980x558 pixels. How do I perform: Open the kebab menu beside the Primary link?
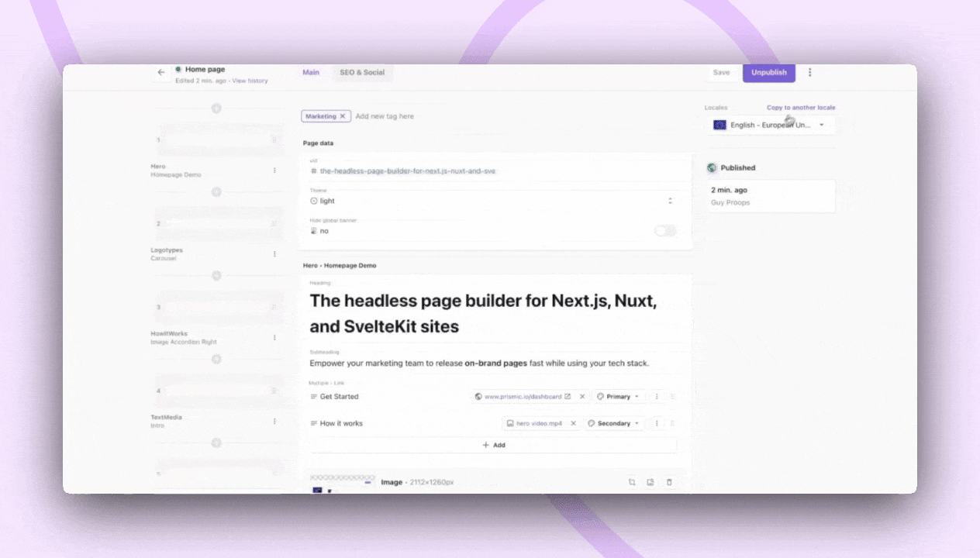[x=656, y=396]
